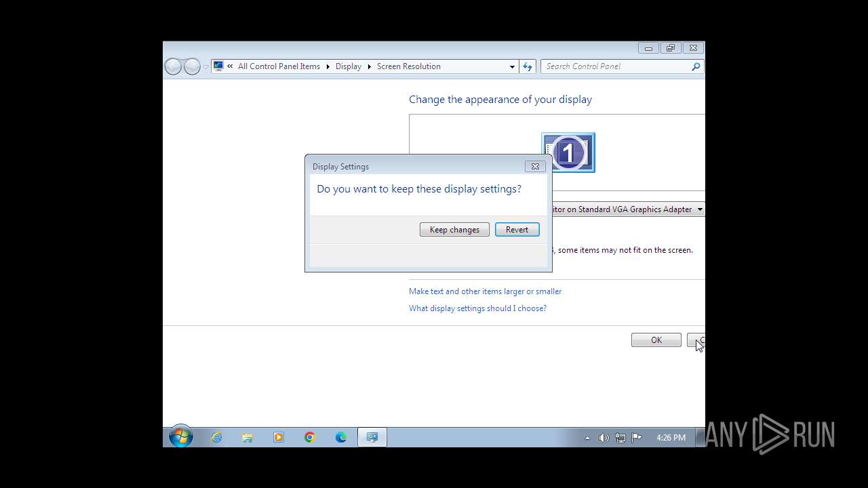This screenshot has height=488, width=868.
Task: Expand the display dropdown with Standard VGA Graphics Adapter
Action: click(700, 209)
